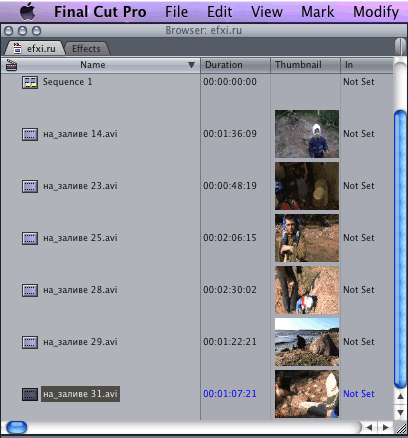Open the View menu
This screenshot has width=408, height=438.
point(267,12)
